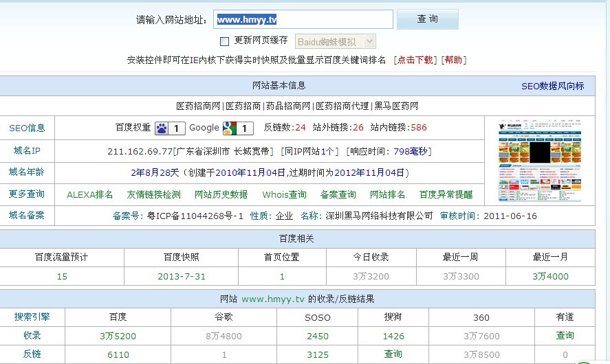Open 网站历史数据 link

pos(221,194)
